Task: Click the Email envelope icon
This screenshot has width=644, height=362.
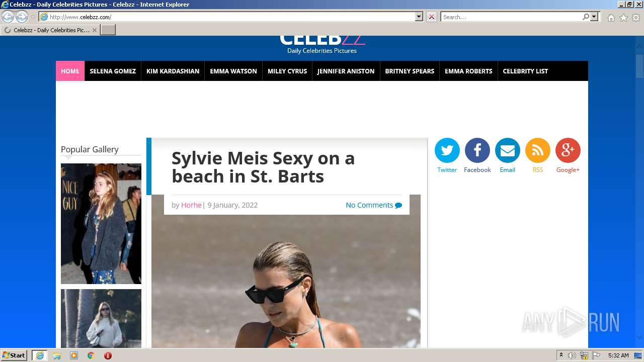Action: tap(507, 150)
